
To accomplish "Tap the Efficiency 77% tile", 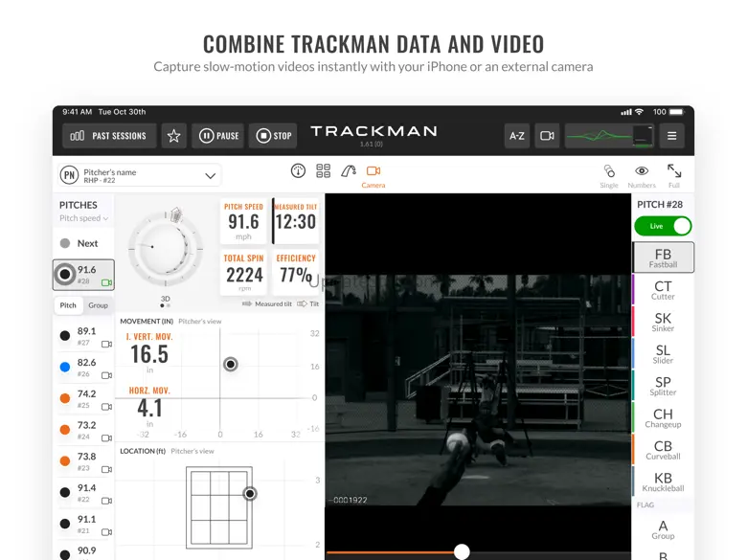I will 295,272.
